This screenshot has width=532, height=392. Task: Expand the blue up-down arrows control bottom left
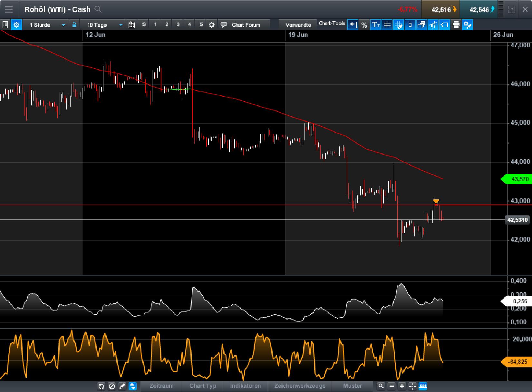click(132, 386)
